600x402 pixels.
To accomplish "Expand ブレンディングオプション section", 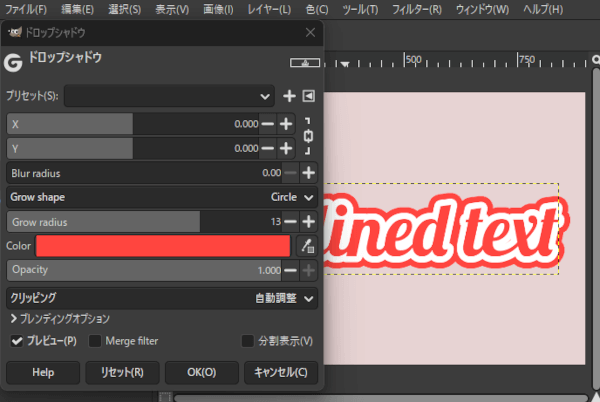I will click(13, 319).
